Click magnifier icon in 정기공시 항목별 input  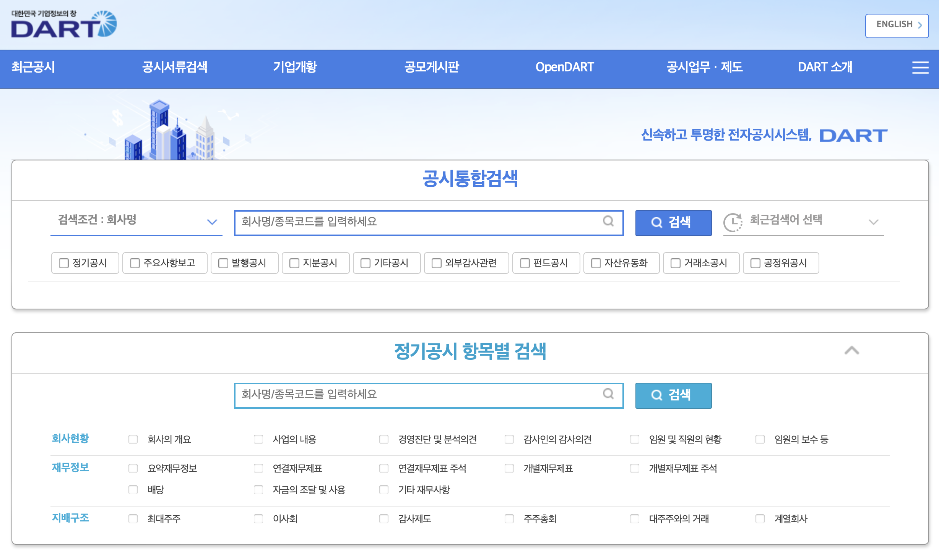[x=608, y=394]
